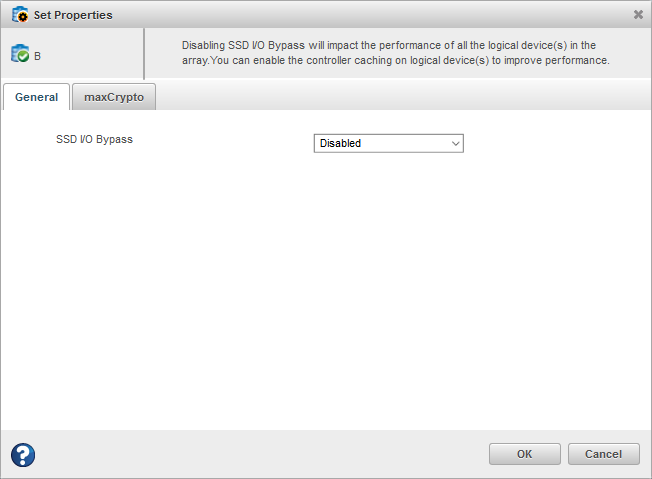The width and height of the screenshot is (652, 479).
Task: Click the SSD I/O Bypass label
Action: (x=94, y=139)
